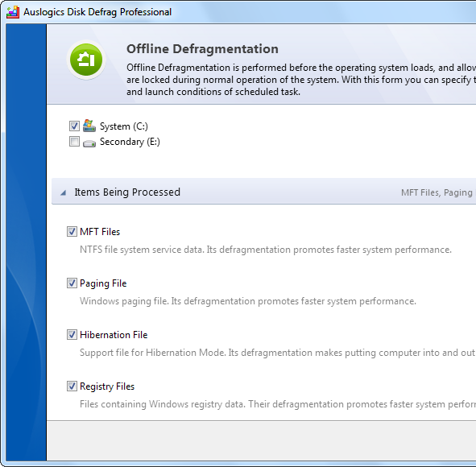Click the MFT Files, Paging summary text

point(438,192)
